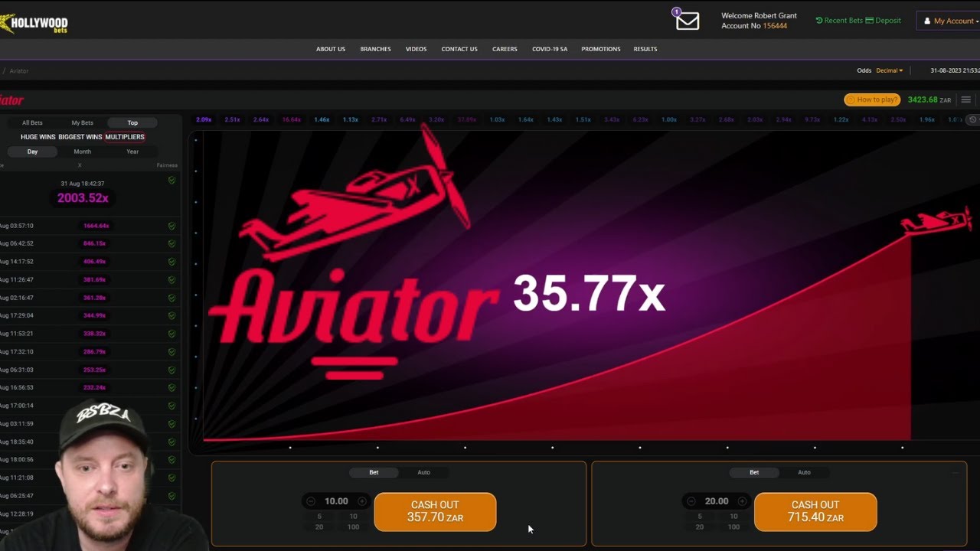
Task: Open PROMOTIONS menu item
Action: coord(601,49)
